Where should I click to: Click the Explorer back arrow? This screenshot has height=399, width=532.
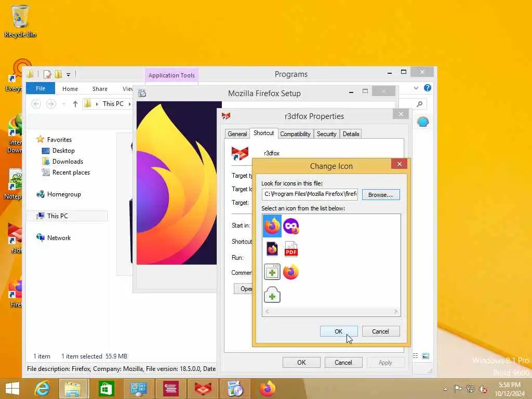pyautogui.click(x=36, y=104)
